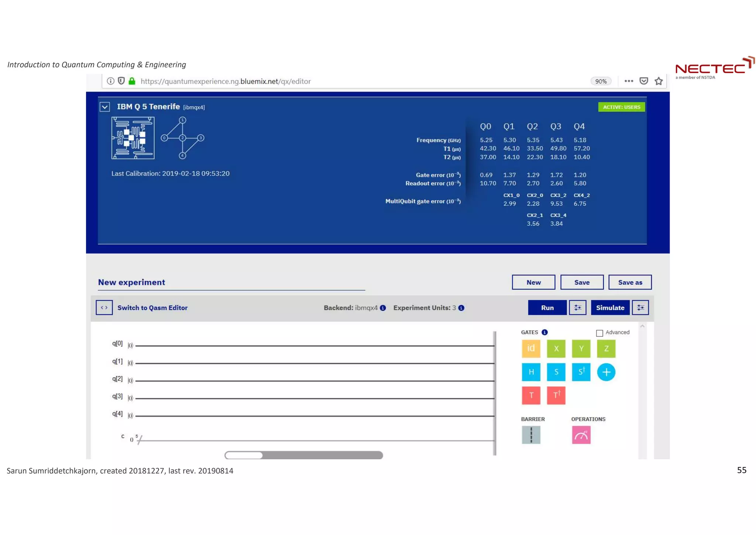756x535 pixels.
Task: Bookmark the page with star icon
Action: (x=659, y=81)
